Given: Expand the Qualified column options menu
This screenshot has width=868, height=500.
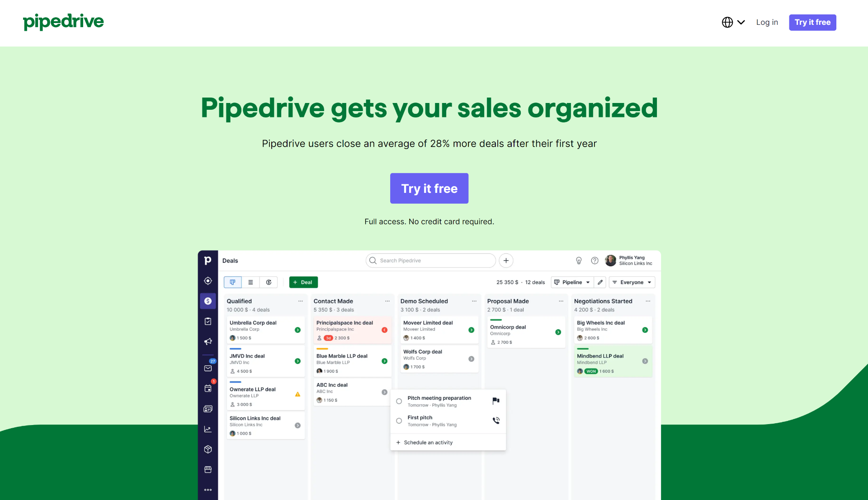Looking at the screenshot, I should coord(301,301).
